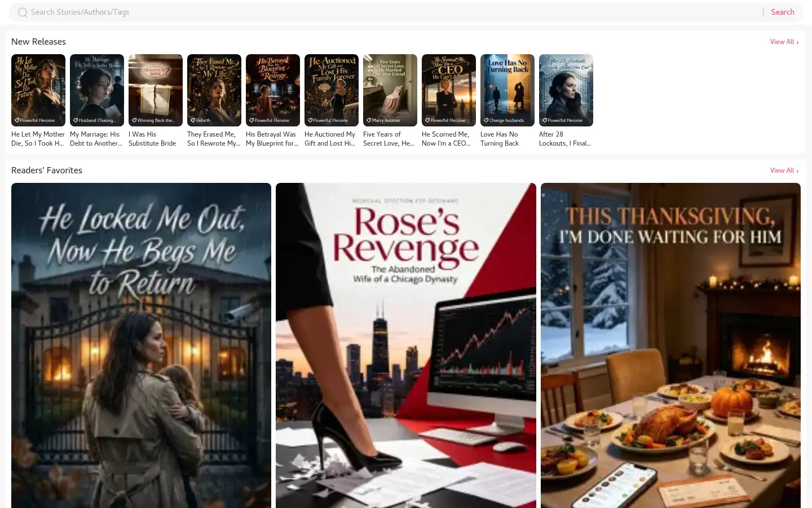The height and width of the screenshot is (508, 812).
Task: Click title text 'After 28 Lockouts, I Final...'
Action: pos(565,139)
